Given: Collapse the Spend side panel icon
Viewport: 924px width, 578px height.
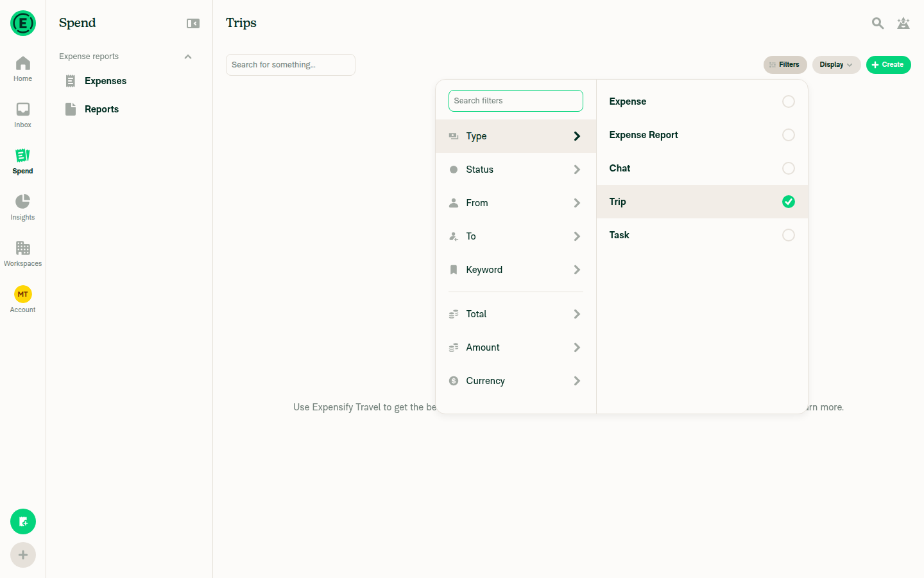Looking at the screenshot, I should pos(193,24).
